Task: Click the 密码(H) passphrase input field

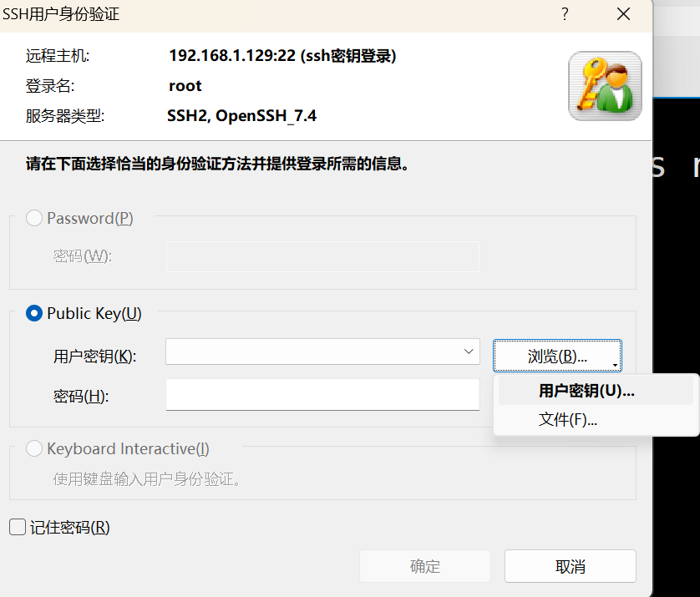Action: [322, 394]
